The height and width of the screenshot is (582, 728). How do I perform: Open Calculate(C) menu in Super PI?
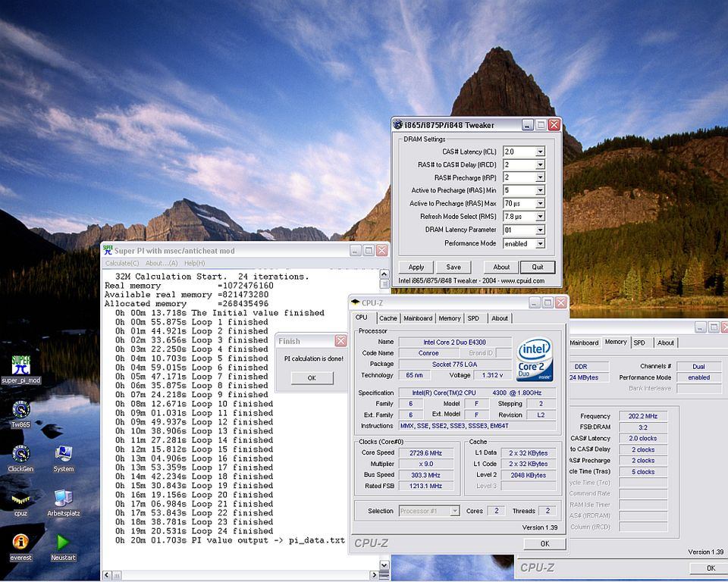pos(122,263)
